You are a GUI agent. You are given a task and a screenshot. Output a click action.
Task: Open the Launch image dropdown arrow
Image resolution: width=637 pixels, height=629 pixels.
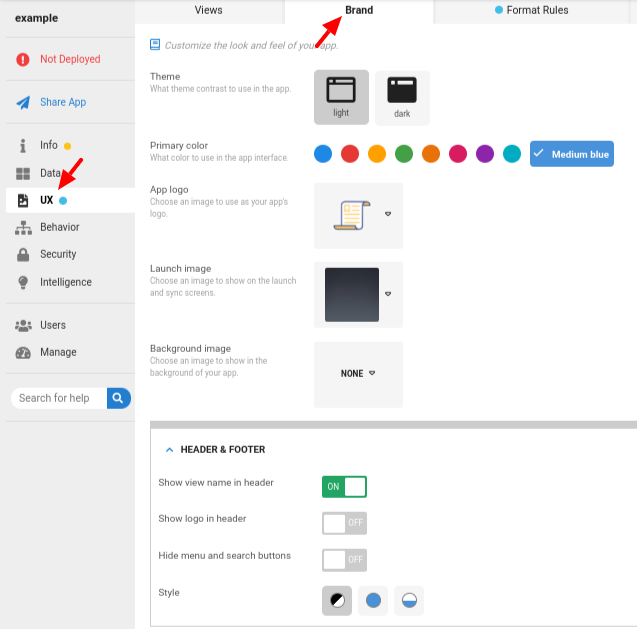[x=388, y=294]
